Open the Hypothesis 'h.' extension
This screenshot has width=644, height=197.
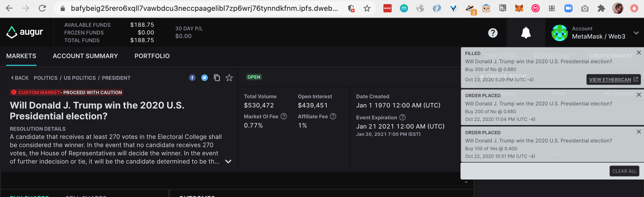point(503,8)
